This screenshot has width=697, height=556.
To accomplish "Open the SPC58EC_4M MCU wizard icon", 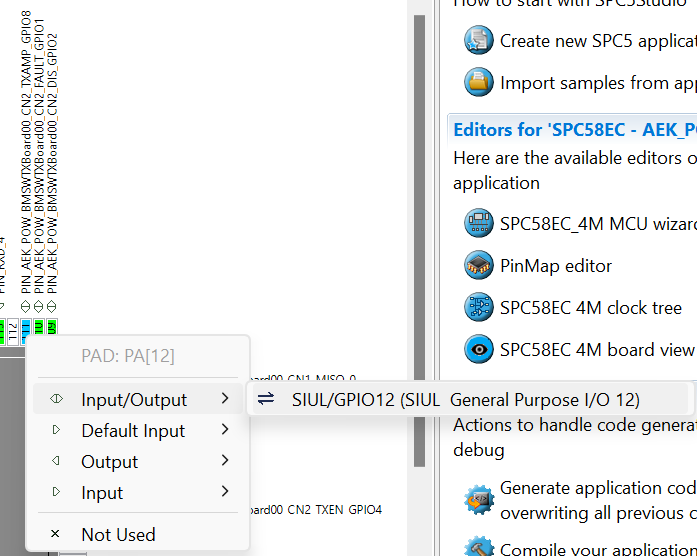I will pyautogui.click(x=478, y=223).
